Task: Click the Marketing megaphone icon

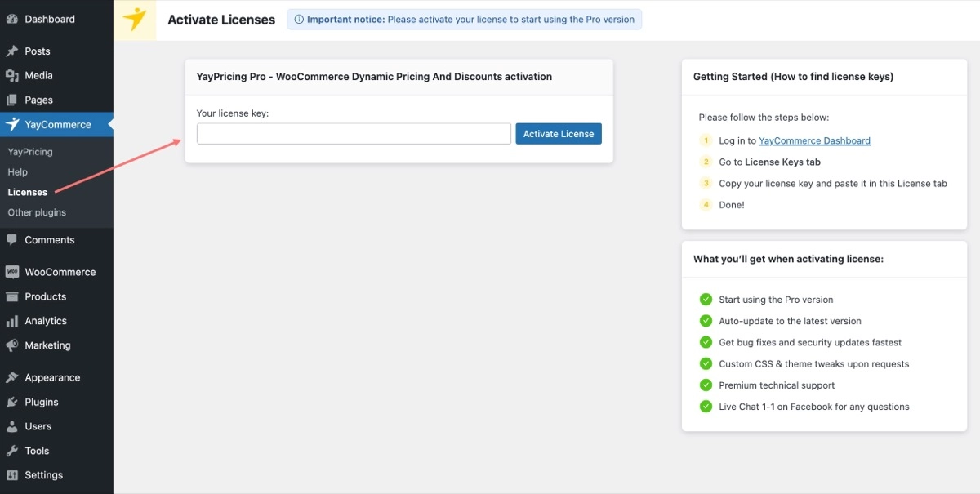Action: 12,346
